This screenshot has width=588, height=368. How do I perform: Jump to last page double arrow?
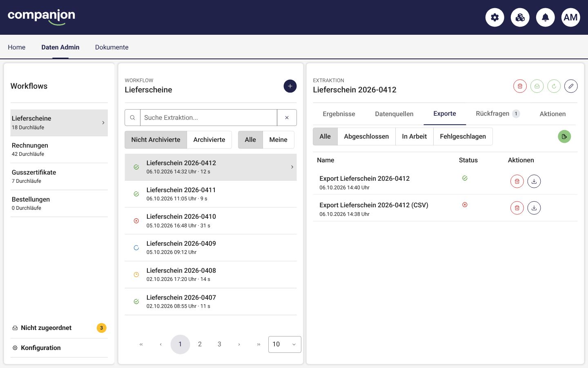[x=258, y=344]
